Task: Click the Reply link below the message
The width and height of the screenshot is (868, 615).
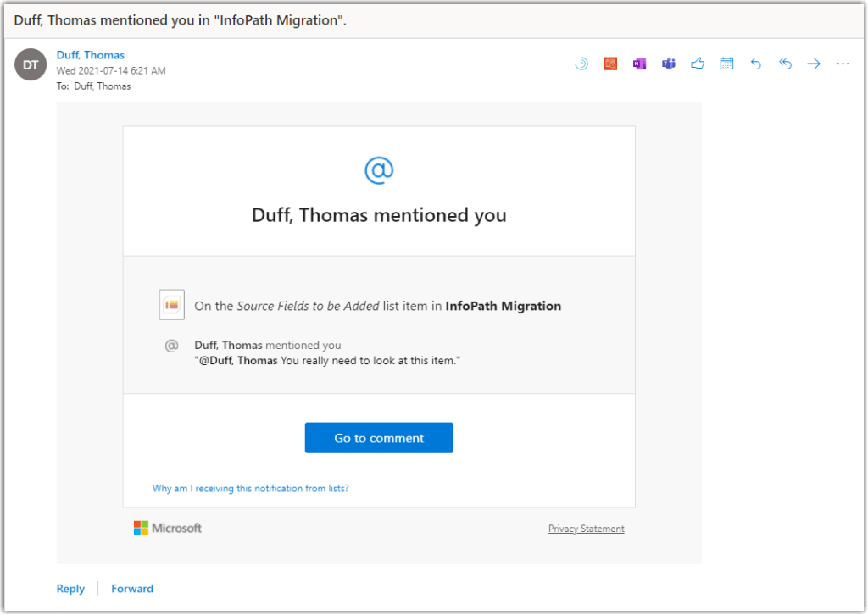Action: (x=70, y=589)
